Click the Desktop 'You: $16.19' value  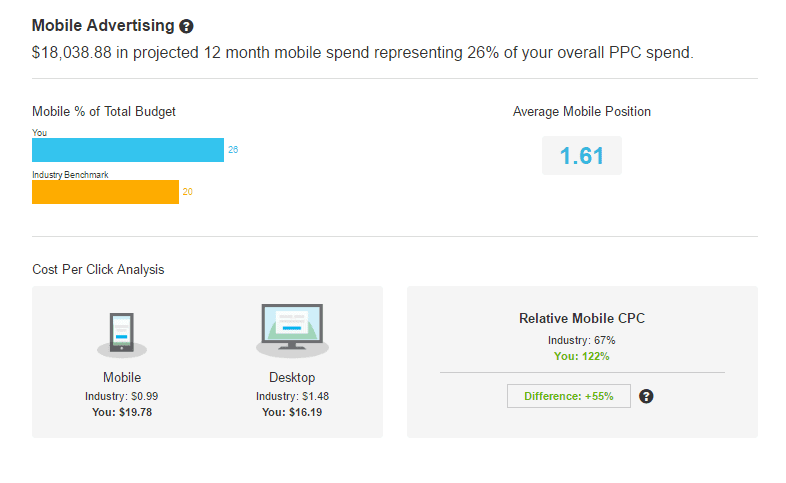[292, 411]
